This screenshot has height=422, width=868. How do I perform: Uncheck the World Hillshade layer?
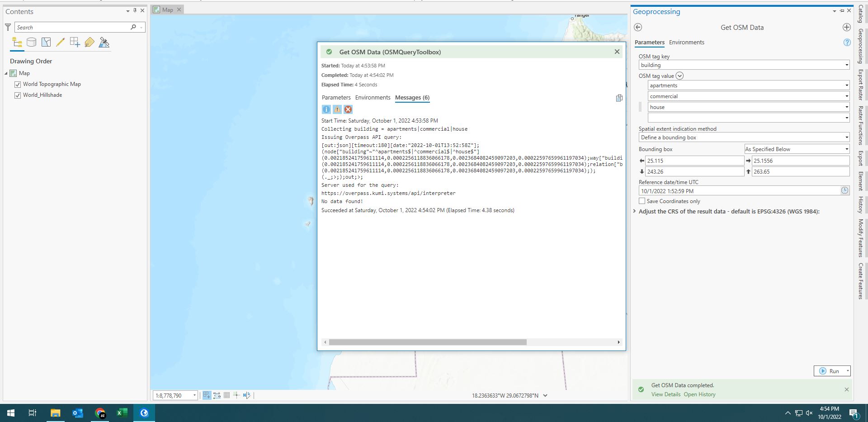pos(17,95)
